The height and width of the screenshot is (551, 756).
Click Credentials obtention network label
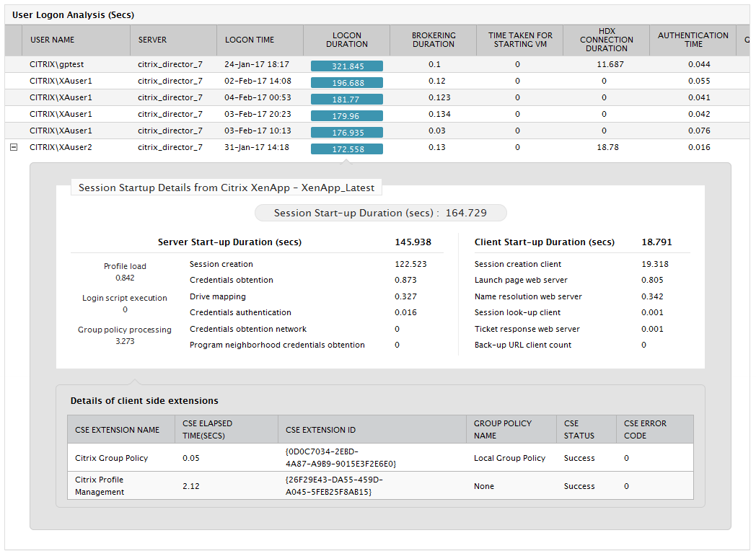[x=248, y=329]
